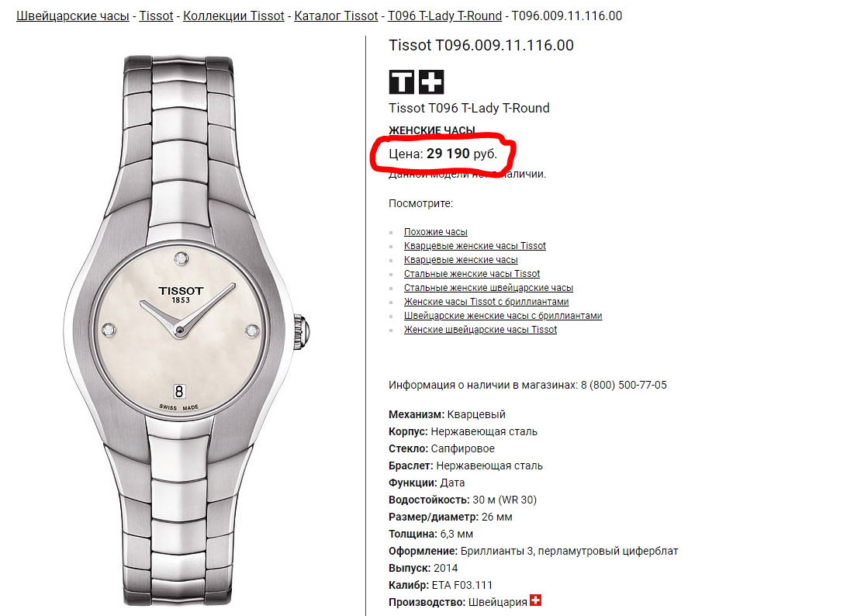Click the price 29 190 руб. text
This screenshot has height=616, width=847.
pyautogui.click(x=462, y=154)
